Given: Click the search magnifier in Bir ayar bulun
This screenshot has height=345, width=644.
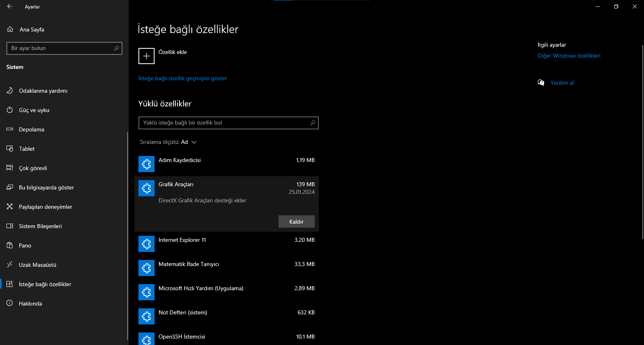Looking at the screenshot, I should click(116, 48).
